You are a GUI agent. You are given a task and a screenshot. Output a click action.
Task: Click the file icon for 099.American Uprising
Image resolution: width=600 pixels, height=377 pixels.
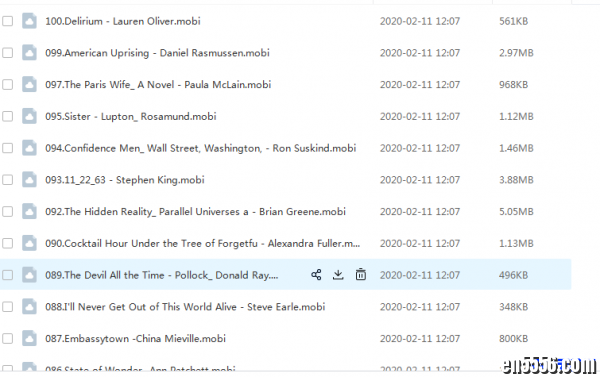coord(29,53)
